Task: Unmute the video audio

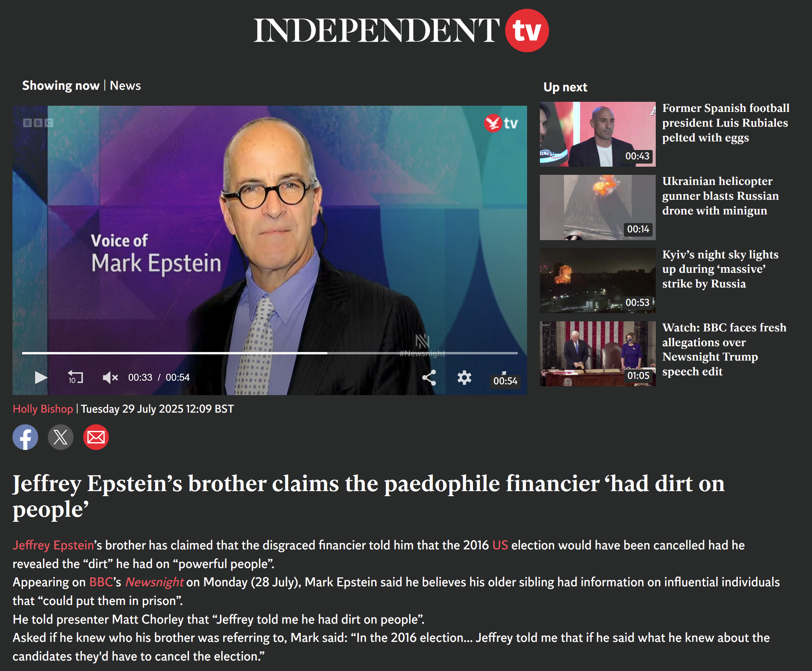Action: [x=110, y=377]
